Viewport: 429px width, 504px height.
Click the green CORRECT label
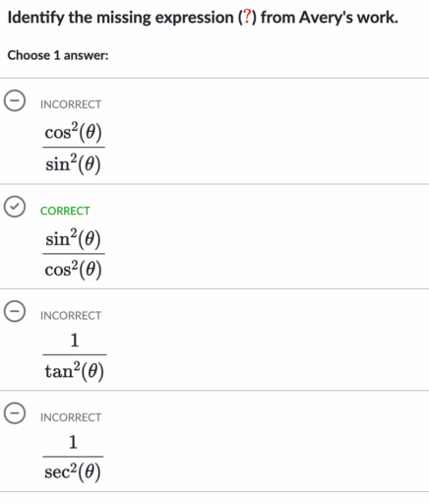point(65,211)
